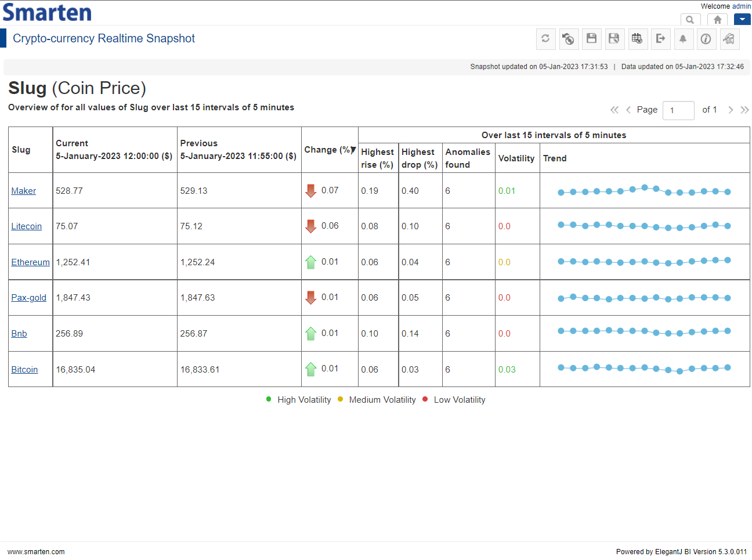Click the export arrow icon

(x=660, y=39)
